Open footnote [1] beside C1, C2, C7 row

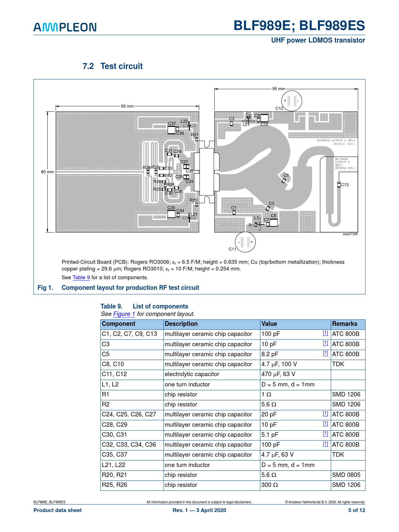(325, 333)
